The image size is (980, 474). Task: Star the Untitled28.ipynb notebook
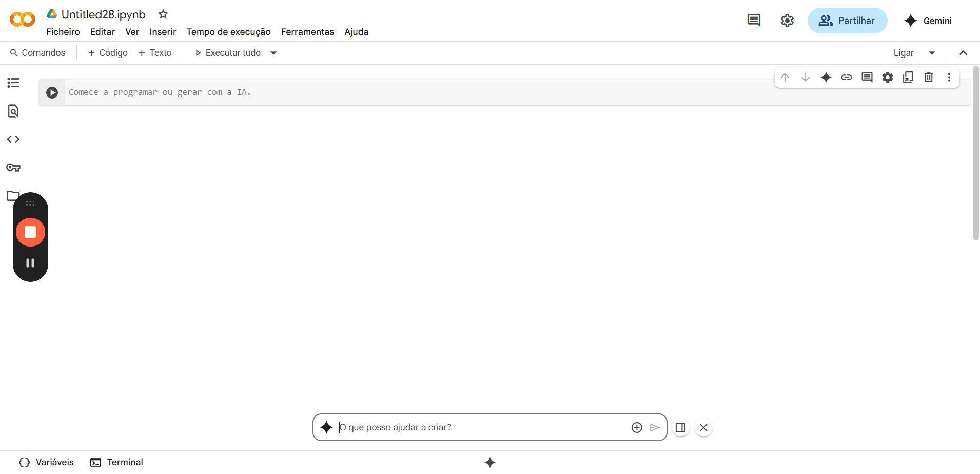pyautogui.click(x=163, y=14)
